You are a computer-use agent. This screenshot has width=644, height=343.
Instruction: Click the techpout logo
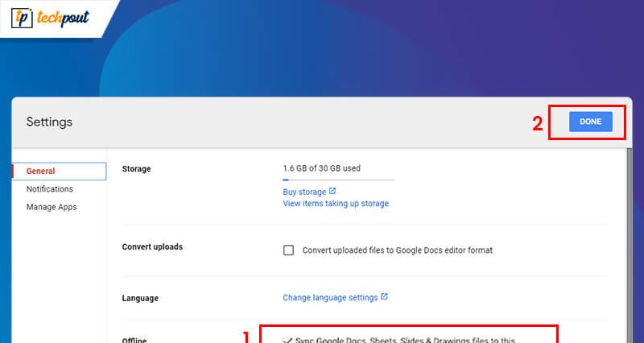(50, 18)
